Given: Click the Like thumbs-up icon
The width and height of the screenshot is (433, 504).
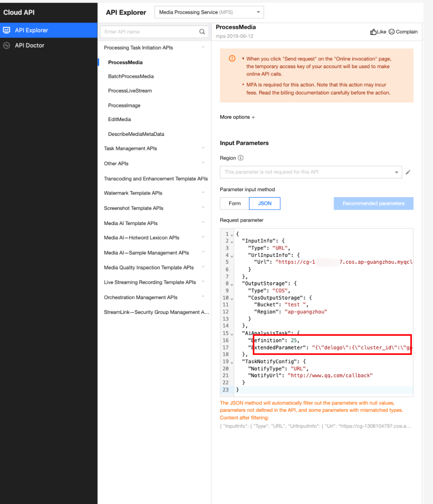Looking at the screenshot, I should tap(373, 31).
